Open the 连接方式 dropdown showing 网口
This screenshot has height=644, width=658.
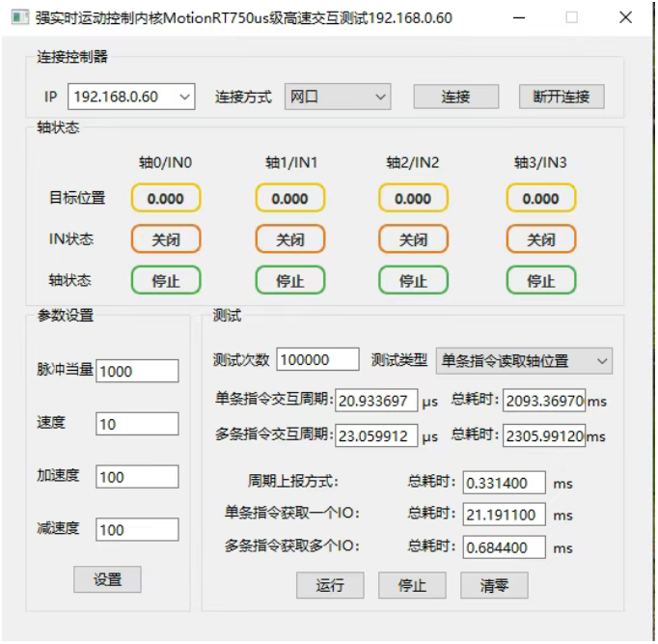point(338,97)
